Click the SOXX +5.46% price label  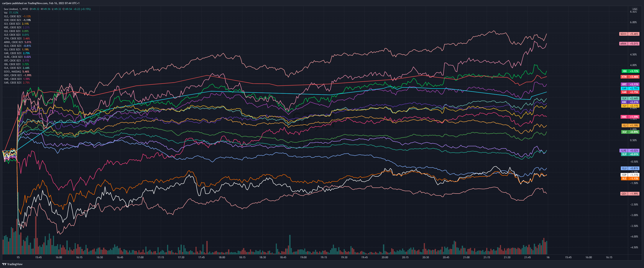[629, 34]
